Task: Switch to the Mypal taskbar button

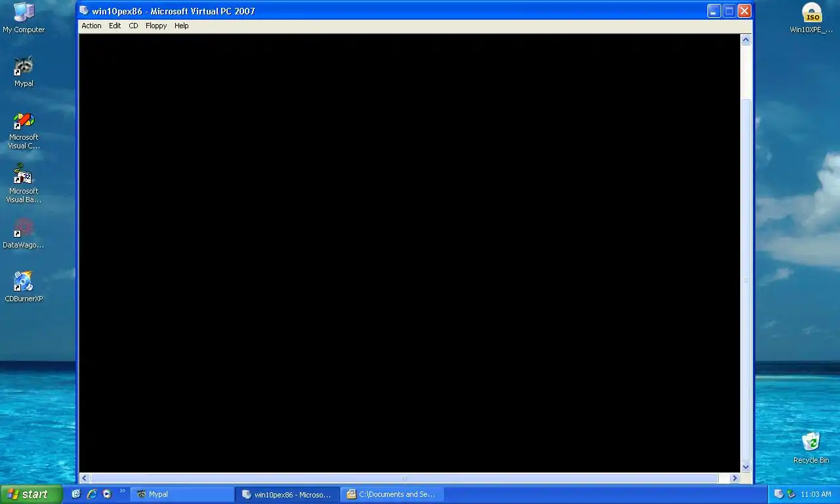Action: pyautogui.click(x=182, y=494)
